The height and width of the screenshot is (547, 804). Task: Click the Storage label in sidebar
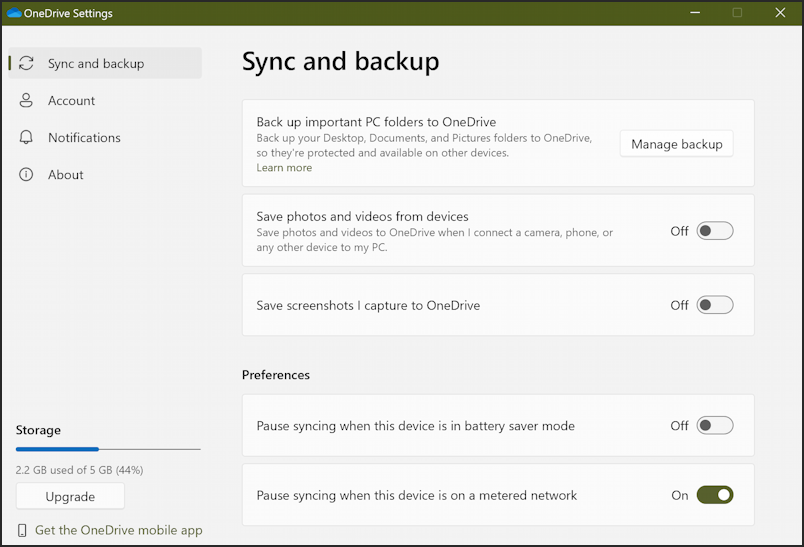click(38, 430)
